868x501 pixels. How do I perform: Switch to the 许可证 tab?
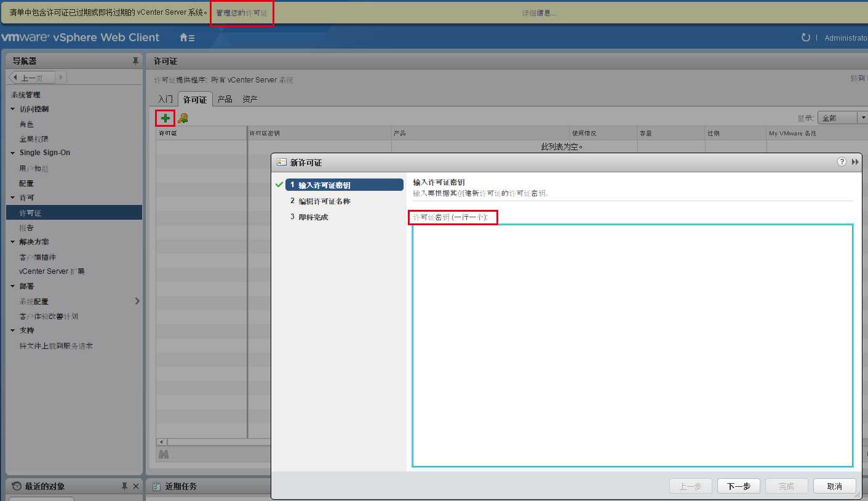coord(195,99)
